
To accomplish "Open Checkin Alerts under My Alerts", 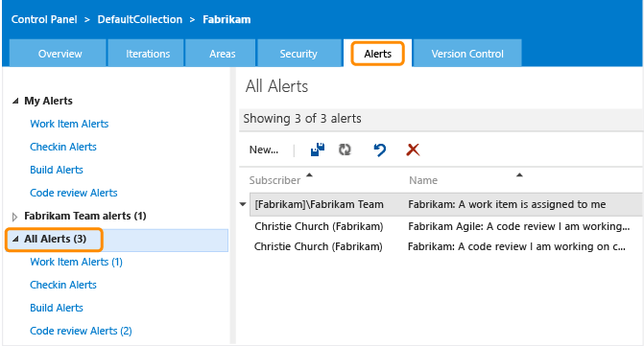I will point(63,147).
